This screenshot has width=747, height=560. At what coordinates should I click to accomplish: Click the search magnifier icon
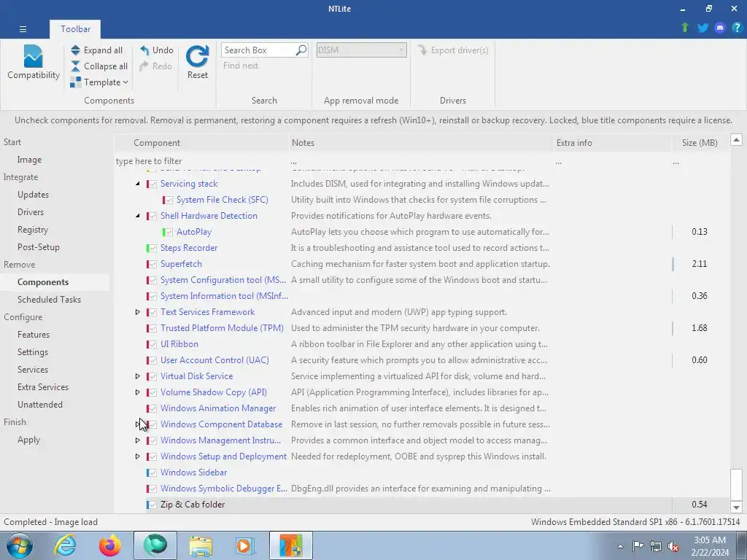tap(301, 50)
